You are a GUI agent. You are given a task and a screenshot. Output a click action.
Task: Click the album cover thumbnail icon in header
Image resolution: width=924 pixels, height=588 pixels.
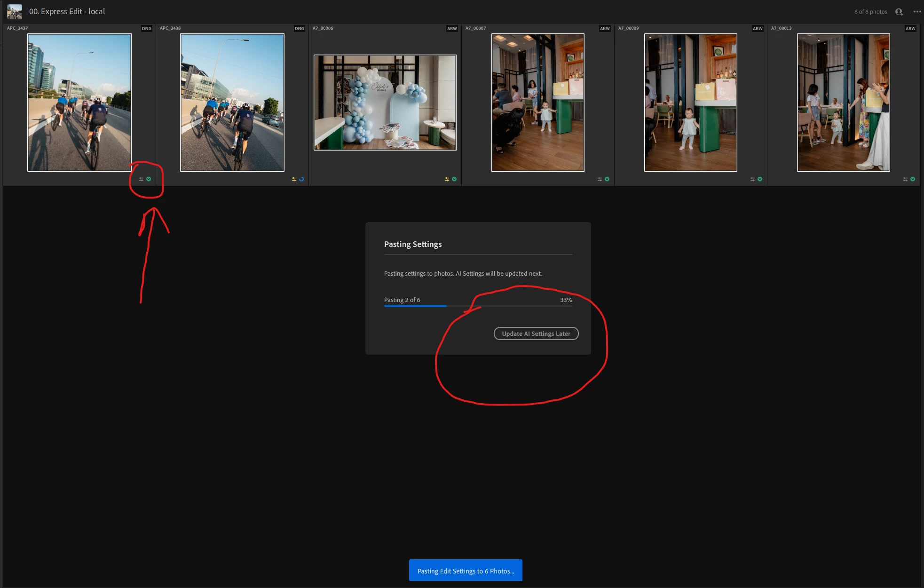(15, 11)
